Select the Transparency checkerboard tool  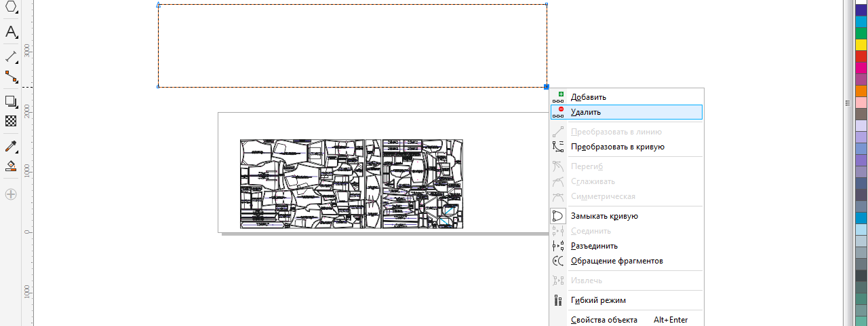pyautogui.click(x=11, y=121)
